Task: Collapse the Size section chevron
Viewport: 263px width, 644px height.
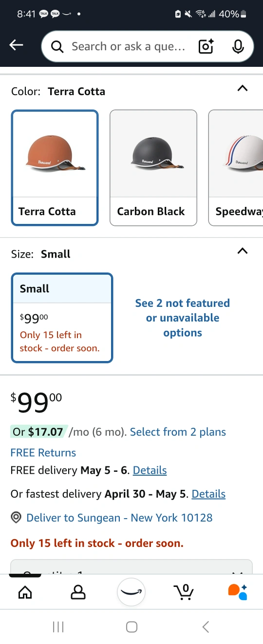Action: tap(242, 251)
